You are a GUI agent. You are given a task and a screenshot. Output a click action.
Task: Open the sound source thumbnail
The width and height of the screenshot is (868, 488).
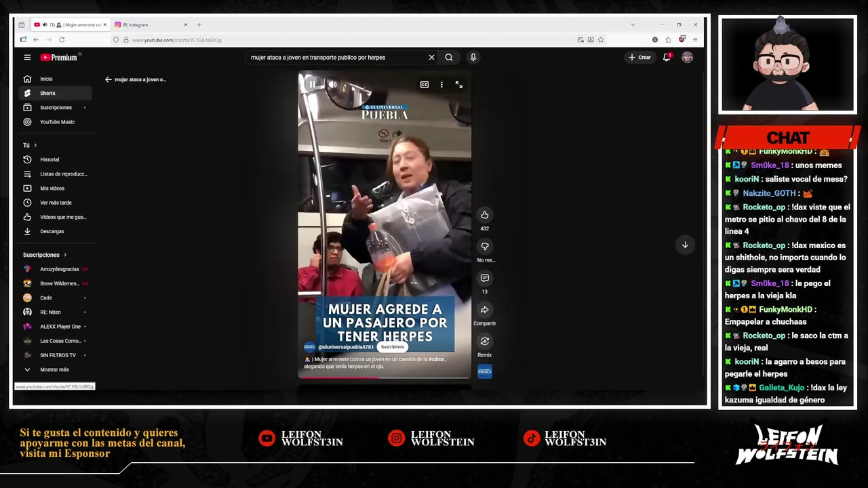click(485, 371)
